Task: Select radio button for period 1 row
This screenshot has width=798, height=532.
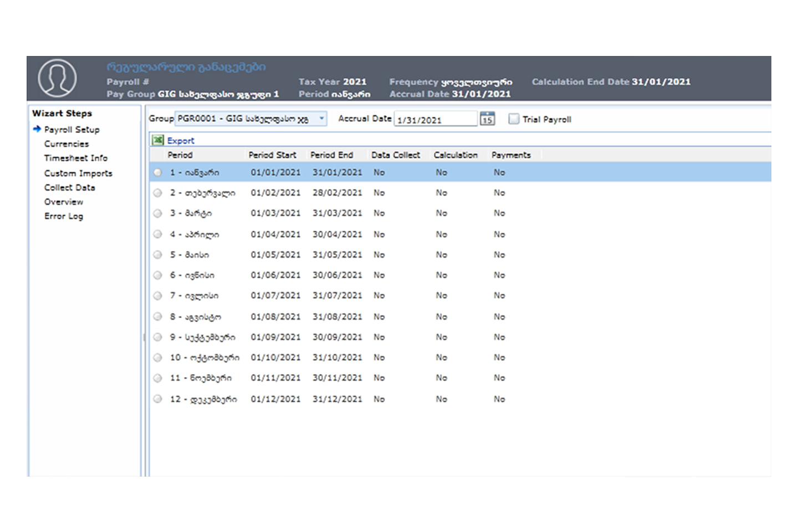Action: (x=157, y=172)
